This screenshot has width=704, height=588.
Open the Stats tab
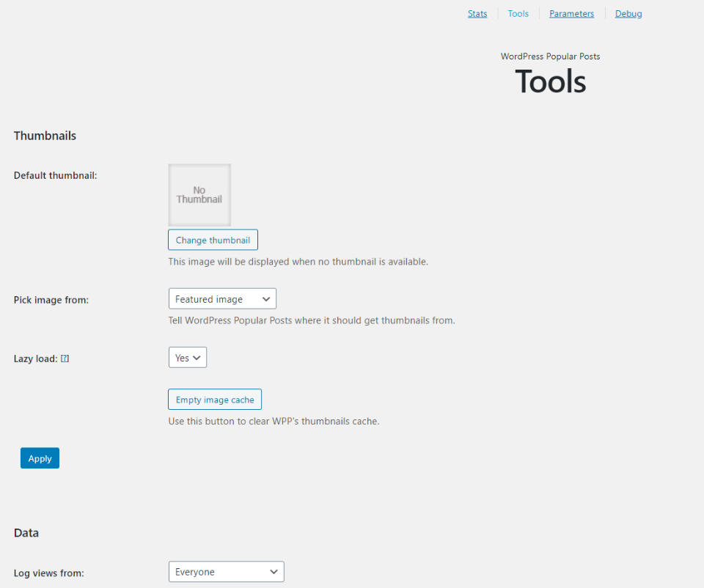[x=477, y=14]
